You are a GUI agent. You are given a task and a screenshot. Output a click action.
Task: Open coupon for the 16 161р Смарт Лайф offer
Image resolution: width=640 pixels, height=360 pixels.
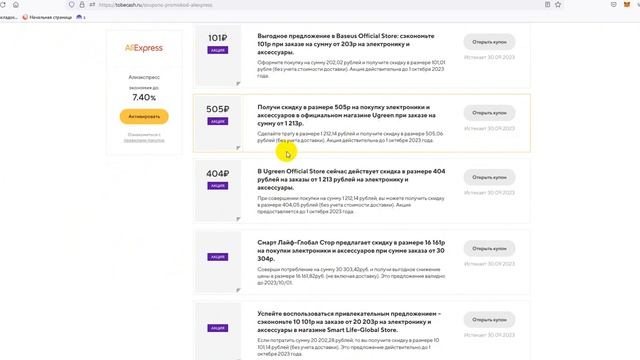coord(489,249)
